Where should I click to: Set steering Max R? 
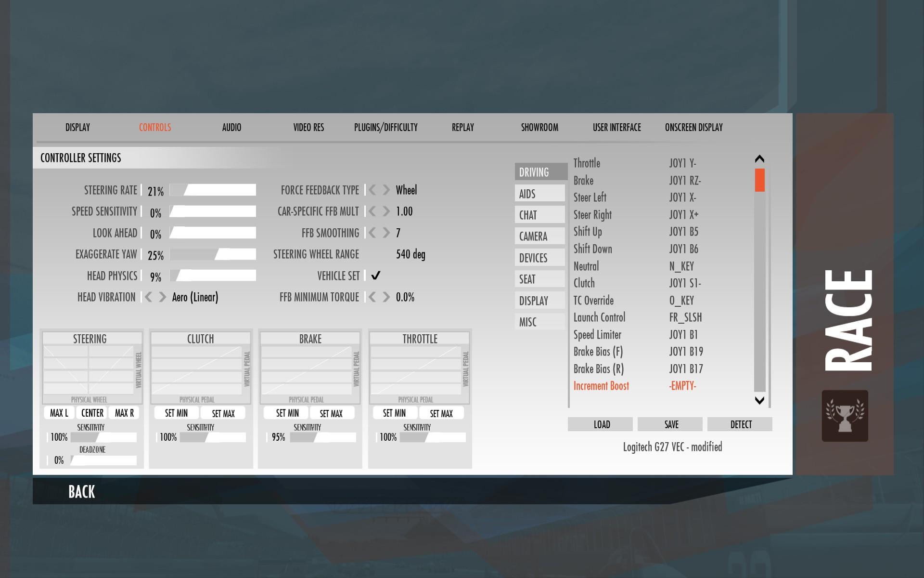coord(124,413)
